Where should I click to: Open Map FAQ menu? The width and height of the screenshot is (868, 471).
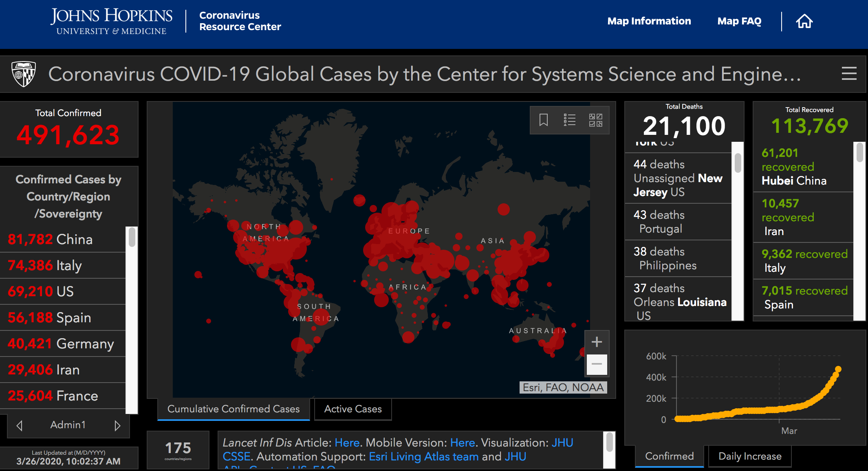pos(739,21)
